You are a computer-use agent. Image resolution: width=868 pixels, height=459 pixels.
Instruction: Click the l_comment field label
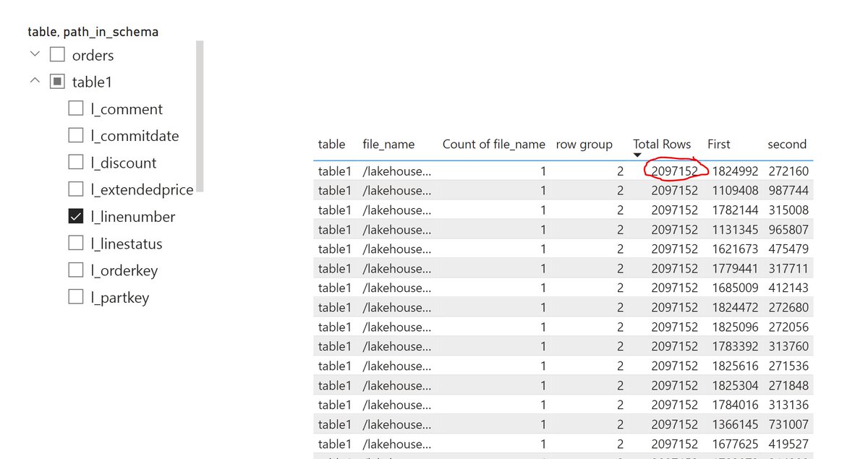pos(127,109)
